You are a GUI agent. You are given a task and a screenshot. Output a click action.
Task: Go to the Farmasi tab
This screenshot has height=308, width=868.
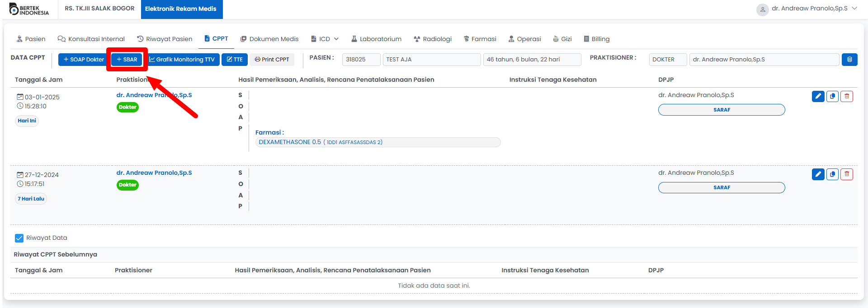pyautogui.click(x=480, y=39)
